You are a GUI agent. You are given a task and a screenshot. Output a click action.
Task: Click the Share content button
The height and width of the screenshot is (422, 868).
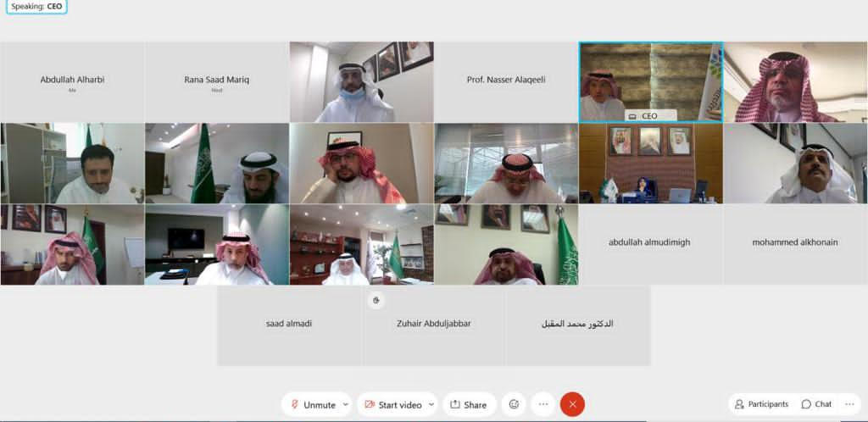470,404
